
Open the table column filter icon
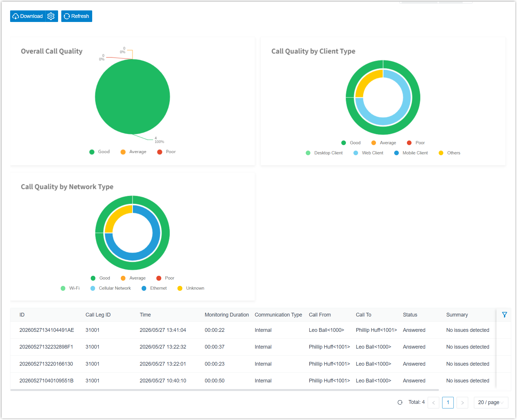pos(505,315)
